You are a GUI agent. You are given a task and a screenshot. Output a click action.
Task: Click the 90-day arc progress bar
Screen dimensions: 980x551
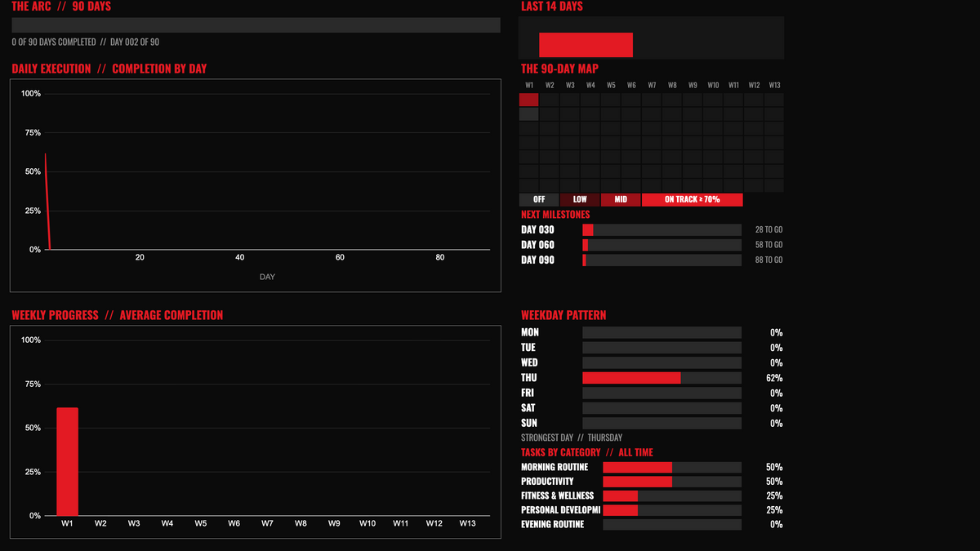point(256,25)
